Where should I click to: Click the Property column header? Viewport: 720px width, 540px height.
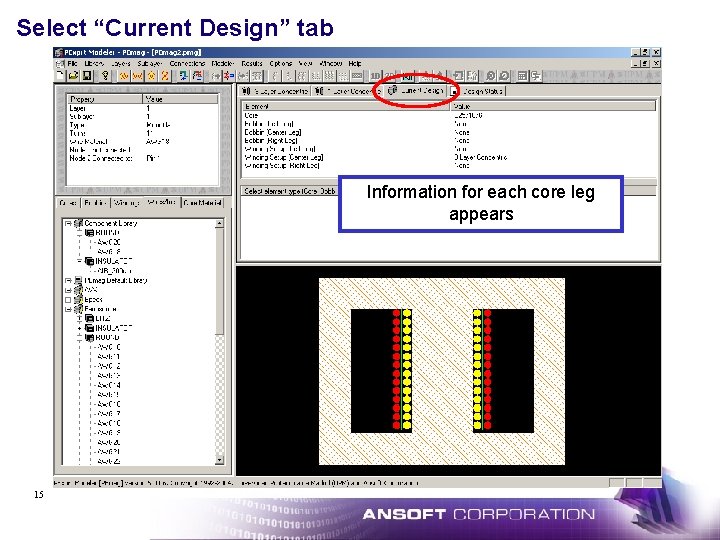pos(105,99)
